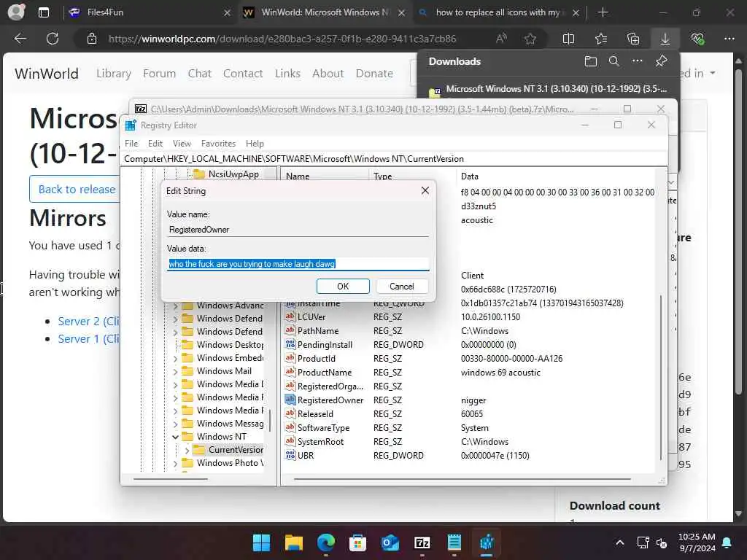
Task: Expand Windows Embed registry key
Action: click(175, 358)
